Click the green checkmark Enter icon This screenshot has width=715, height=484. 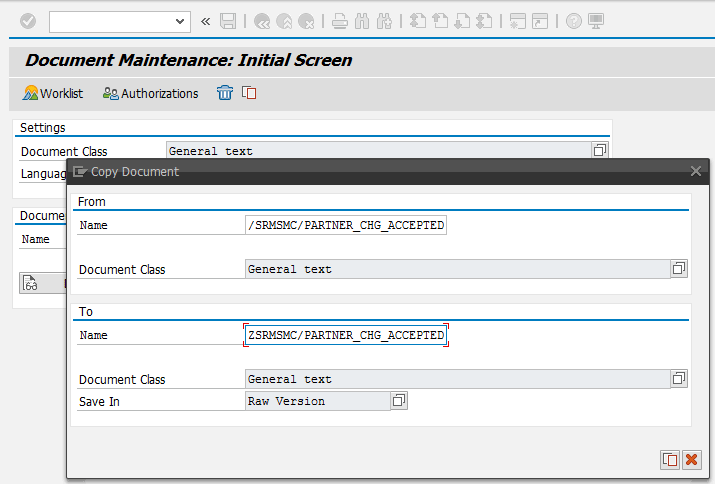point(28,21)
